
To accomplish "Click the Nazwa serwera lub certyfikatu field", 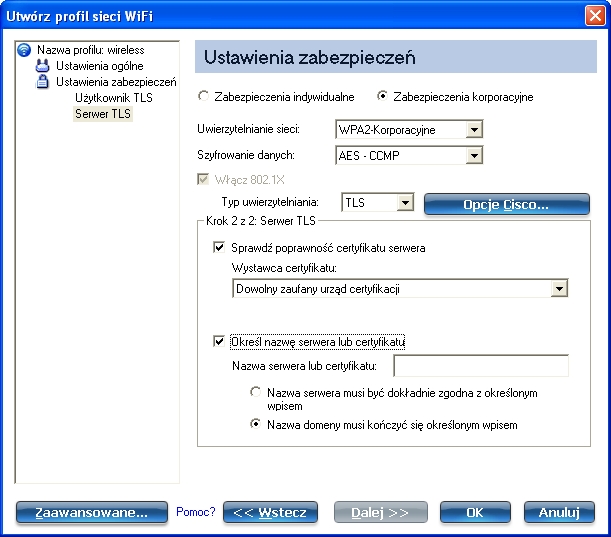I will [x=481, y=366].
